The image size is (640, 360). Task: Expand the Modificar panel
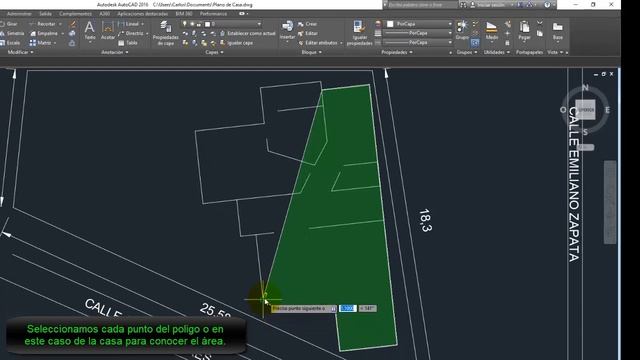[20, 52]
